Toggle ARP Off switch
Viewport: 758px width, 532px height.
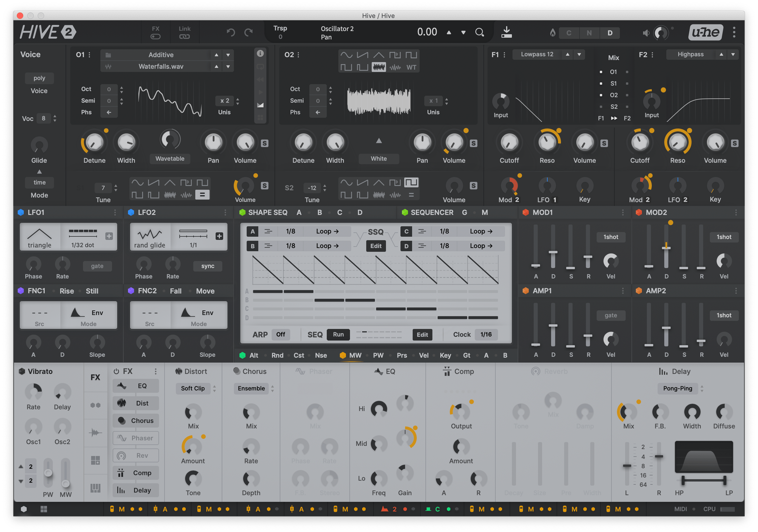281,334
